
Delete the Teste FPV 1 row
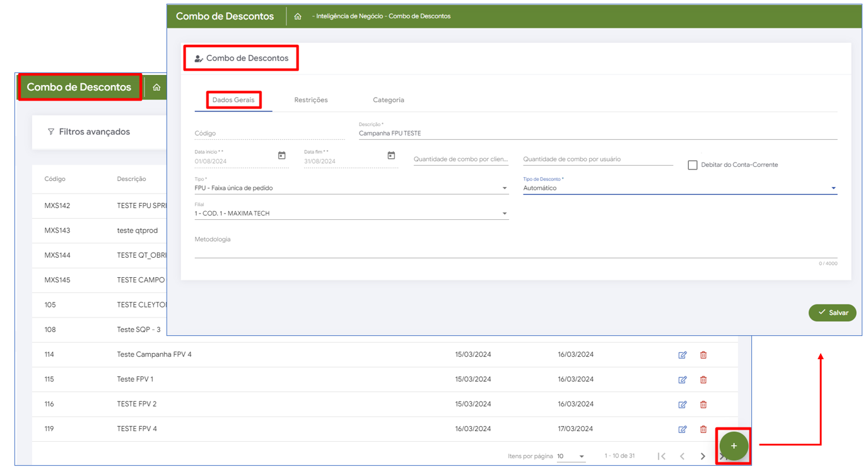pyautogui.click(x=703, y=379)
